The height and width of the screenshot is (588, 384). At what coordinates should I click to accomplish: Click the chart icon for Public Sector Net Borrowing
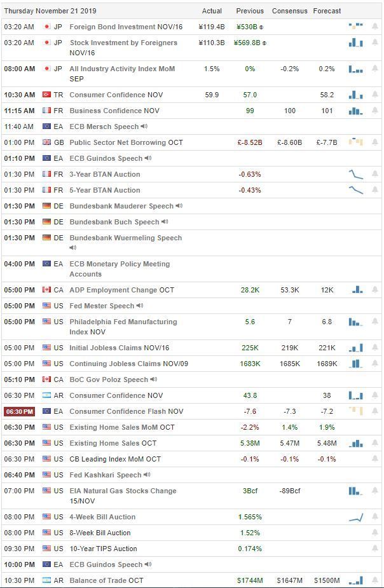[355, 142]
